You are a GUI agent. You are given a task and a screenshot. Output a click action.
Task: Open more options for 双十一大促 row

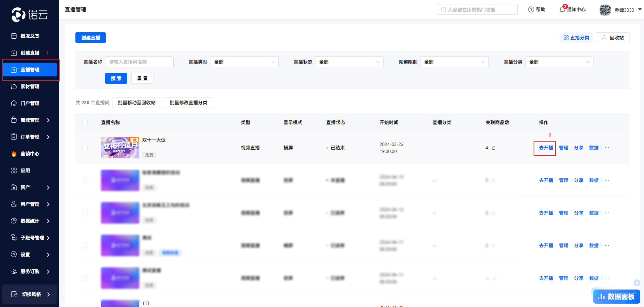click(x=607, y=148)
